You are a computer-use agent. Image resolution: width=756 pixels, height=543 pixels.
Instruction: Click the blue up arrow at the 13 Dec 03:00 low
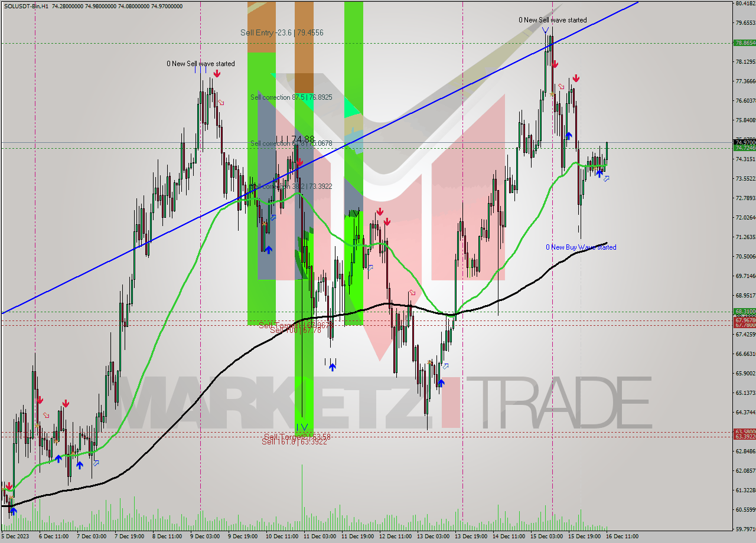[441, 383]
